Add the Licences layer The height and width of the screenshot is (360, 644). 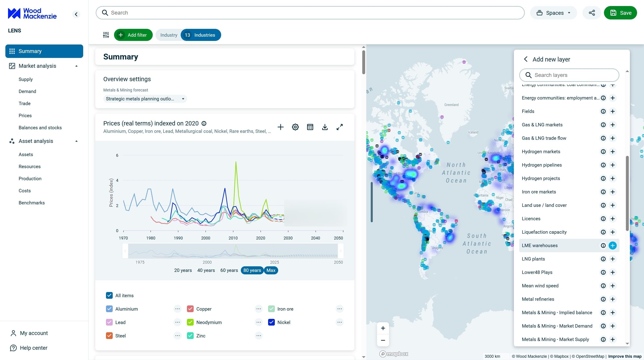click(x=612, y=219)
